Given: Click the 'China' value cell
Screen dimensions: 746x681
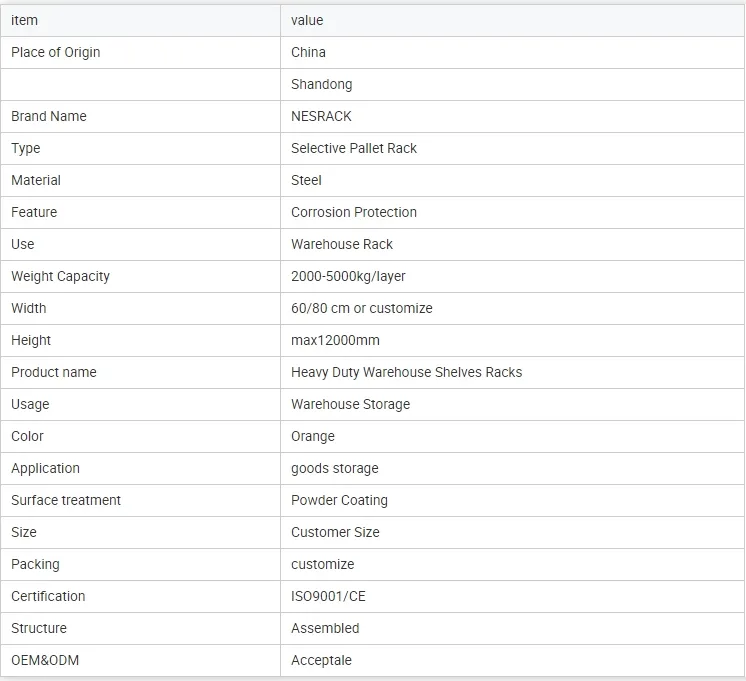Looking at the screenshot, I should click(x=308, y=52).
